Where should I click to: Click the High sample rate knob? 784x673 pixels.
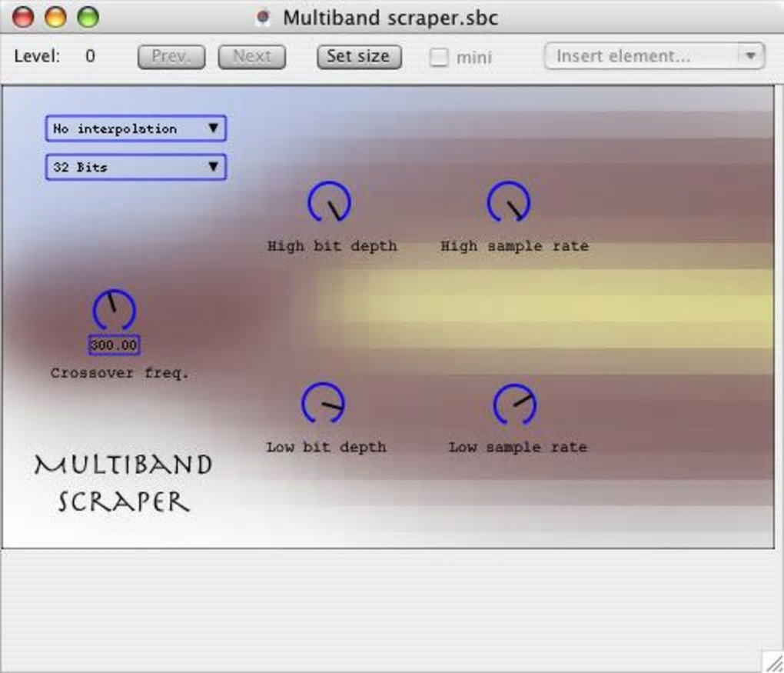click(509, 202)
